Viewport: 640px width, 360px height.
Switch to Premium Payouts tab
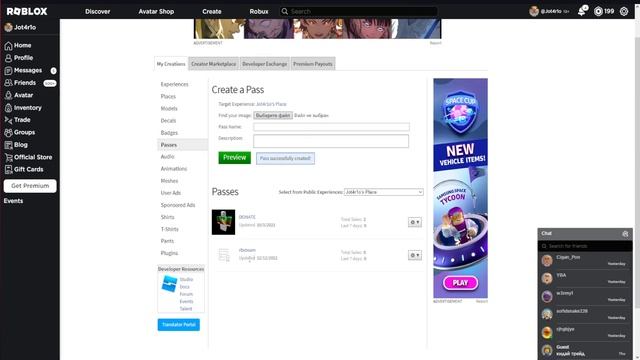click(313, 64)
